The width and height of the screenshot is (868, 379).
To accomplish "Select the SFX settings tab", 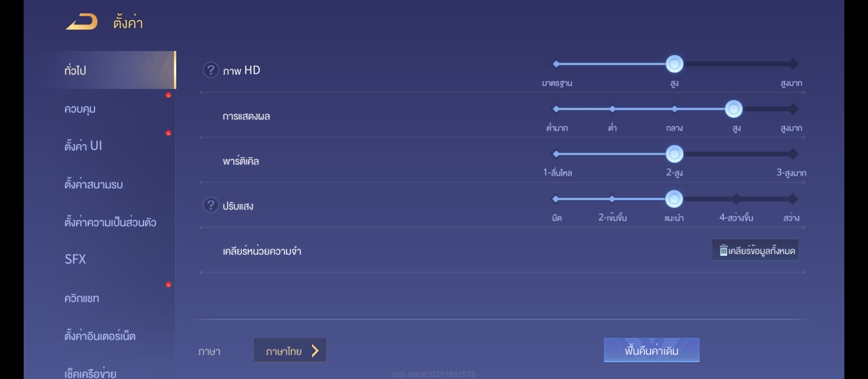I will (75, 259).
